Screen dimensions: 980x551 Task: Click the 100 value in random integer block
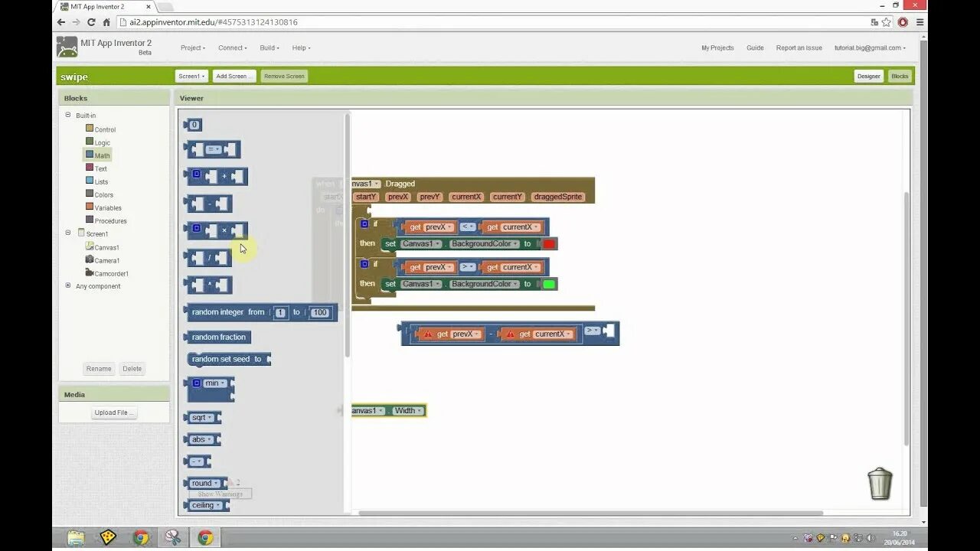click(320, 312)
